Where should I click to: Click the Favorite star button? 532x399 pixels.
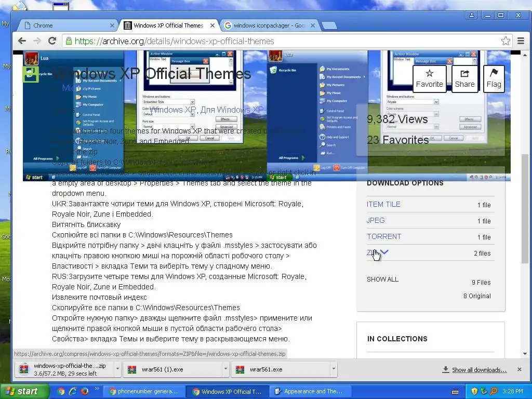[429, 79]
